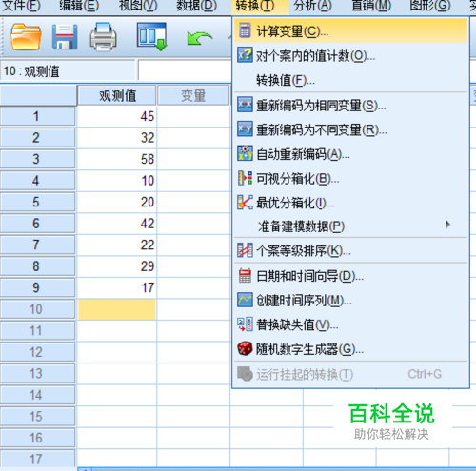Select 最优分箱化(I) menu entry
Screen dimensions: 476x471
pyautogui.click(x=351, y=203)
